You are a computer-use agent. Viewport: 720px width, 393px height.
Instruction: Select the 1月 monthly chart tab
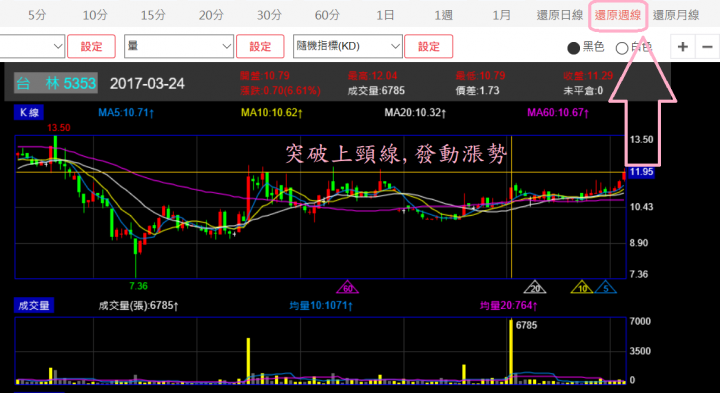(501, 15)
